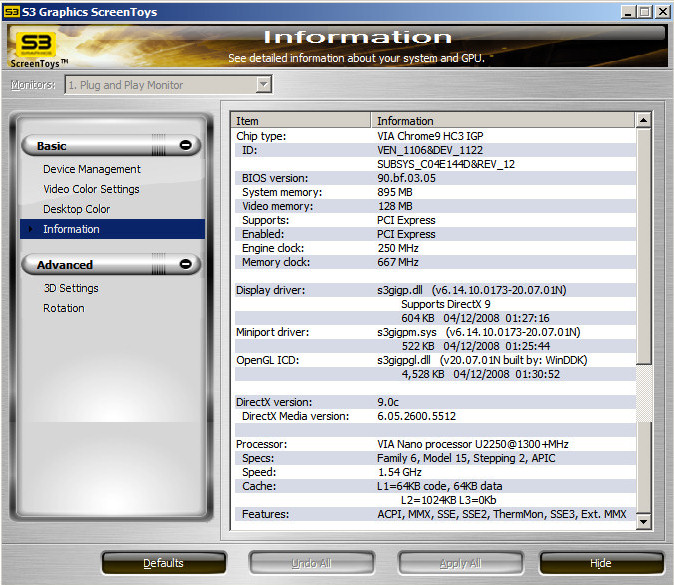The image size is (674, 585).
Task: Open the Monitors dropdown list
Action: [x=263, y=84]
